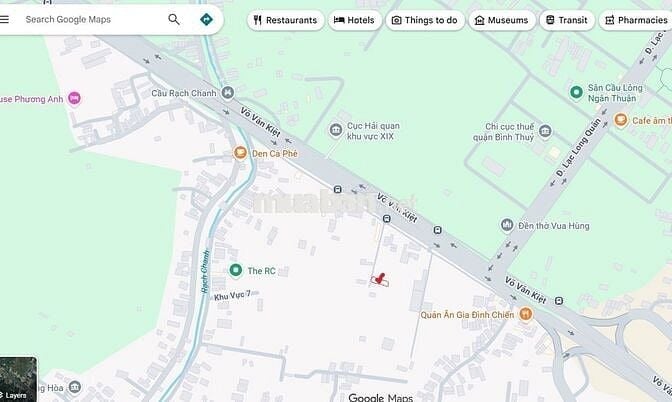Select The RC green marker

click(235, 270)
